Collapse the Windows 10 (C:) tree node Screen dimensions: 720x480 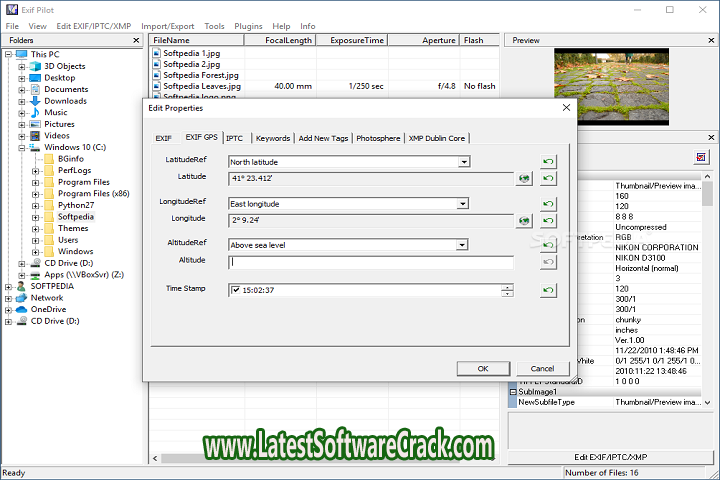click(22, 147)
